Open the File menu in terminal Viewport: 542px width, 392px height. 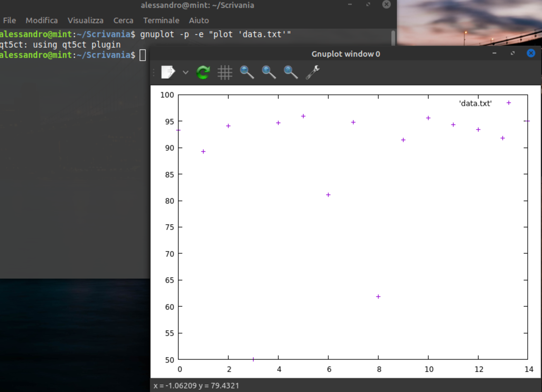click(9, 21)
